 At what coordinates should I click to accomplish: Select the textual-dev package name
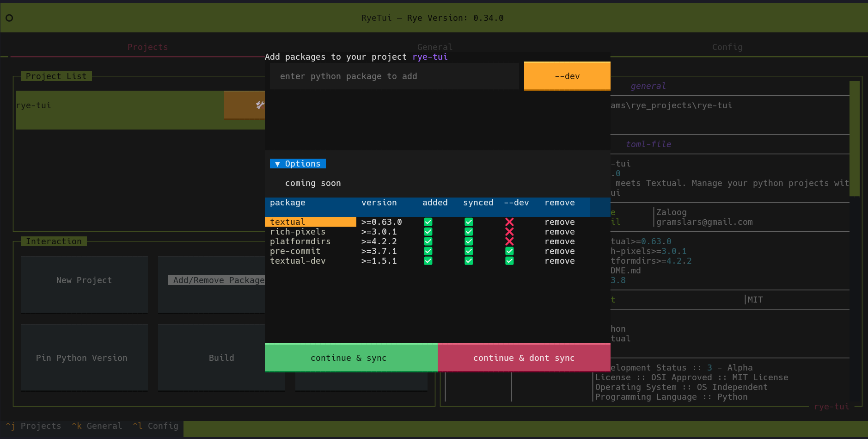tap(298, 261)
